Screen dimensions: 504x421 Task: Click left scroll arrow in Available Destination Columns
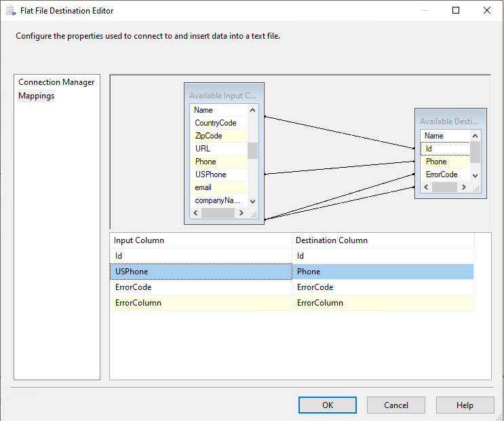point(425,187)
